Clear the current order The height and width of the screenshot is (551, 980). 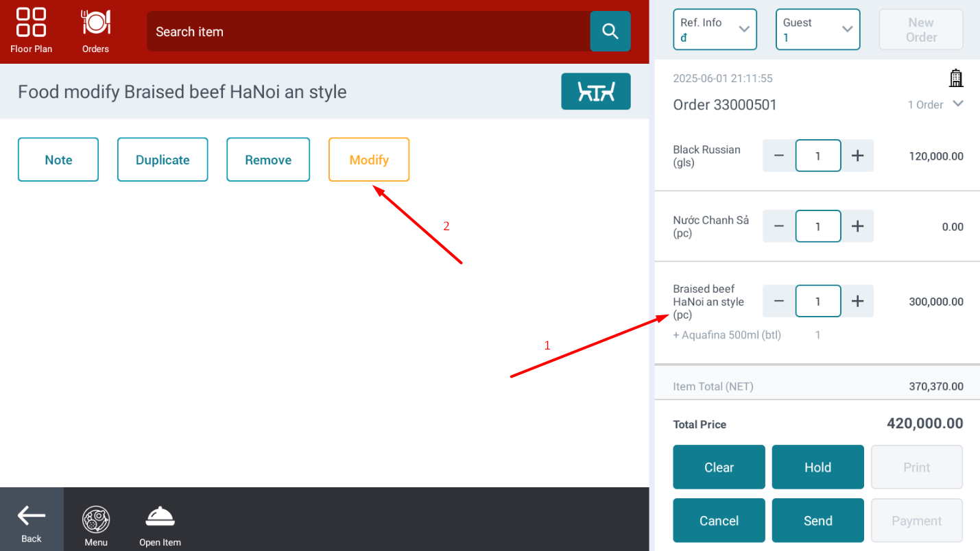pos(719,467)
